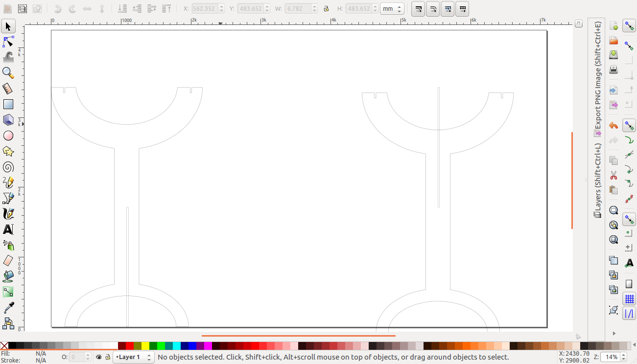Screen dimensions: 637x364
Task: Toggle moving gradients with objects
Action: tap(448, 9)
